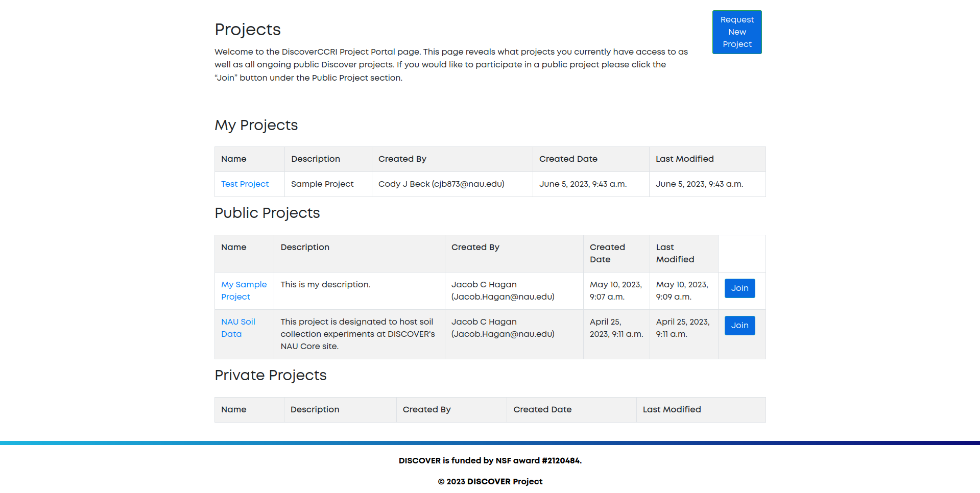The height and width of the screenshot is (493, 980).
Task: Open the My Sample Project link
Action: point(244,291)
